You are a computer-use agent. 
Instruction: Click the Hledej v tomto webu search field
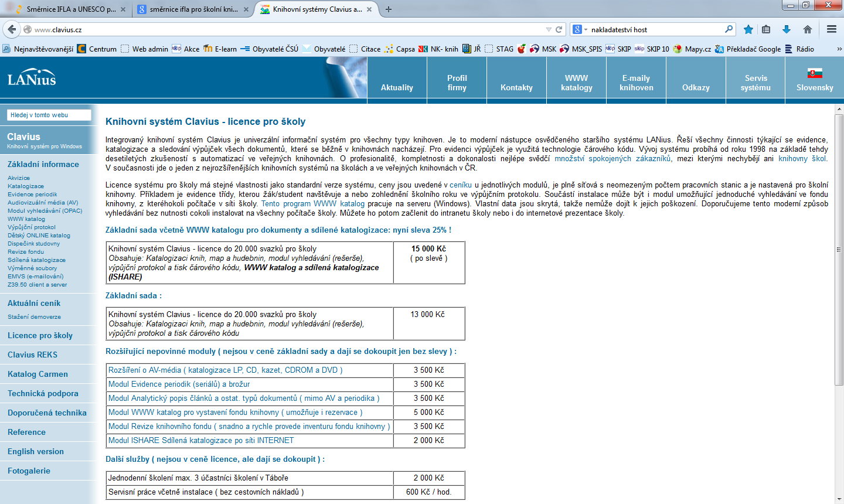tap(49, 115)
